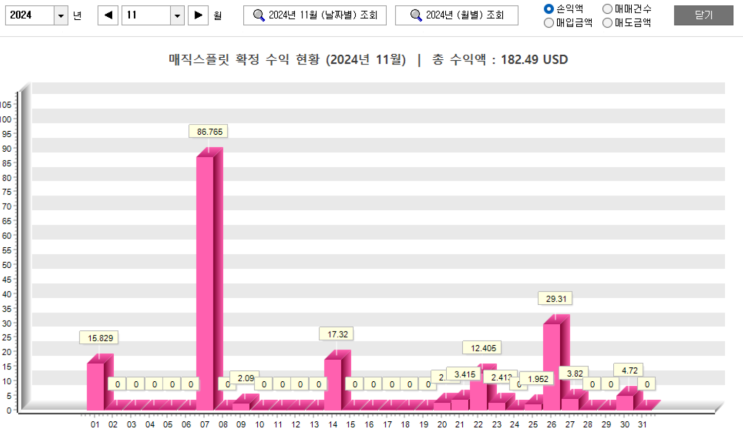This screenshot has height=439, width=743.
Task: Select the 손익액 radio button
Action: [x=549, y=9]
